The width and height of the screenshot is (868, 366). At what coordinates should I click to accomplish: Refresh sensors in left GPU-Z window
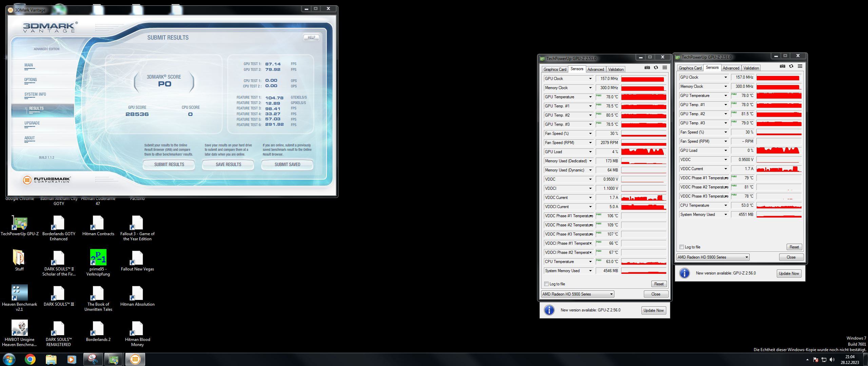656,68
